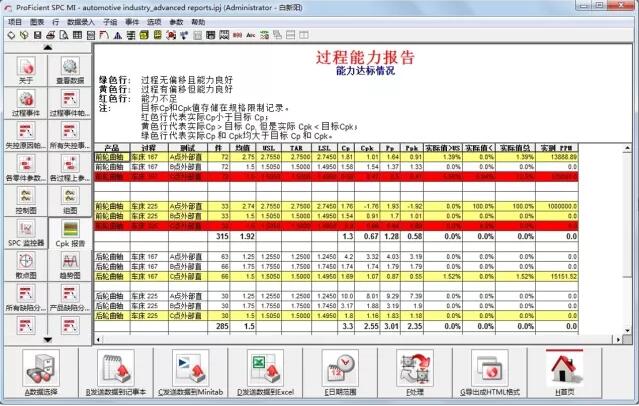Open the 帮助 menu
Image resolution: width=639 pixels, height=406 pixels.
pyautogui.click(x=198, y=22)
